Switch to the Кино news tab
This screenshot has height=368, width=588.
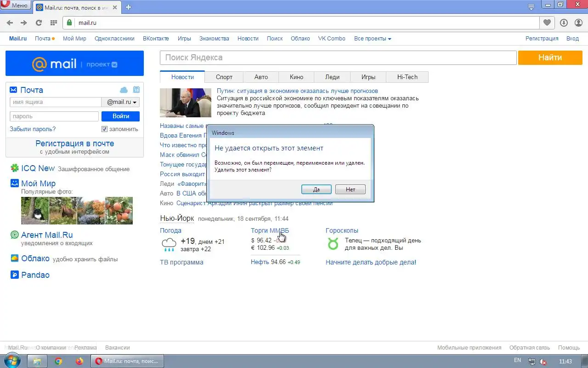tap(296, 77)
